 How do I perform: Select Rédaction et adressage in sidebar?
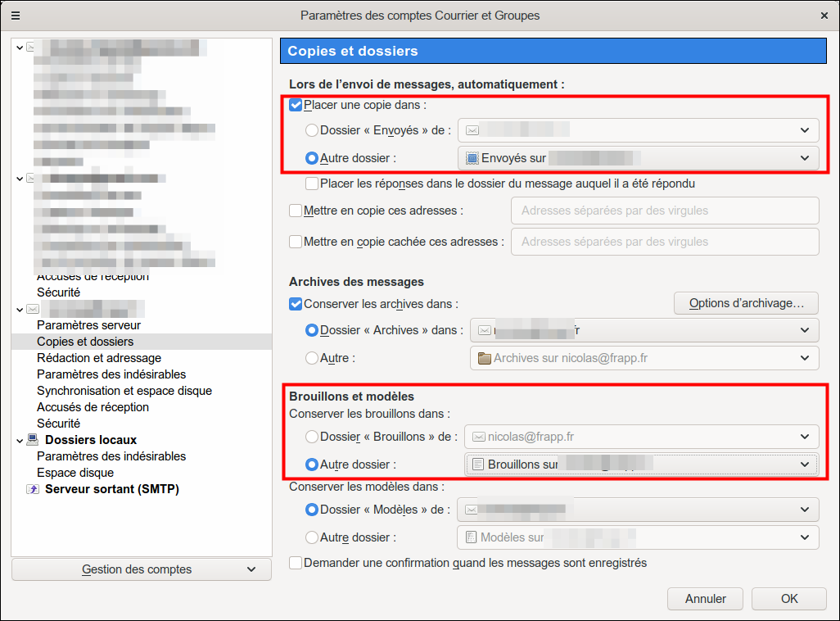coord(99,358)
